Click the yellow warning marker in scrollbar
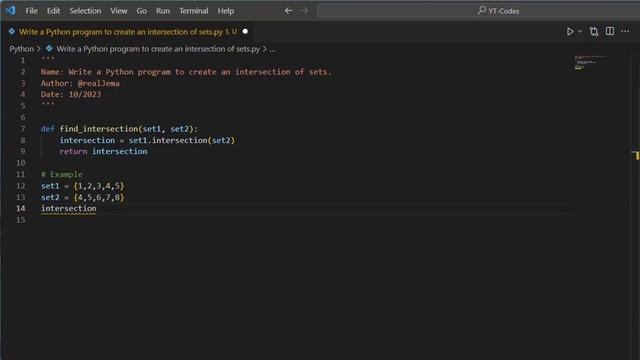Viewport: 640px width, 360px height. pos(636,155)
